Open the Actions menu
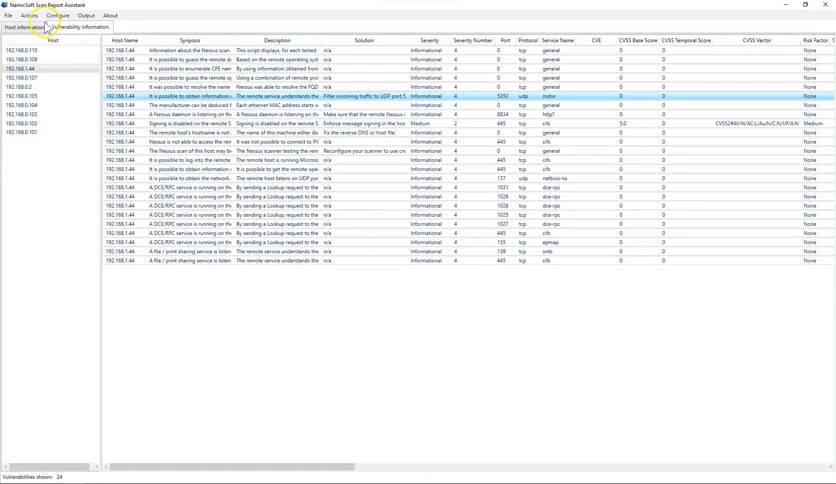This screenshot has height=484, width=836. [29, 15]
